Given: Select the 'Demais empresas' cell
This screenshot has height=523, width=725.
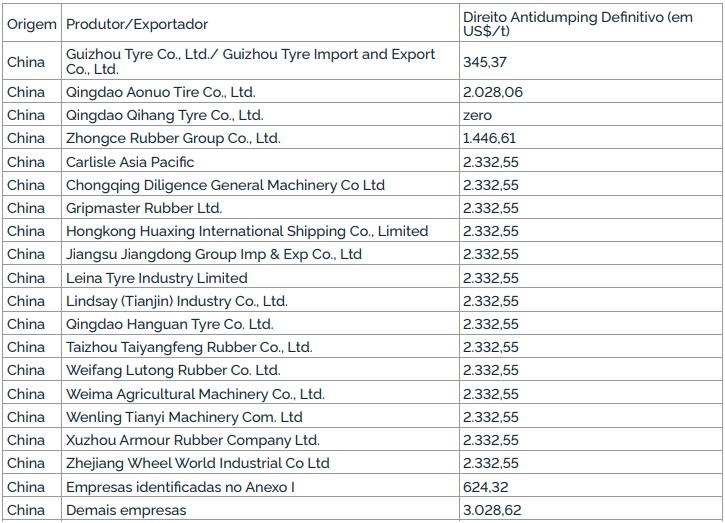Looking at the screenshot, I should tap(126, 510).
